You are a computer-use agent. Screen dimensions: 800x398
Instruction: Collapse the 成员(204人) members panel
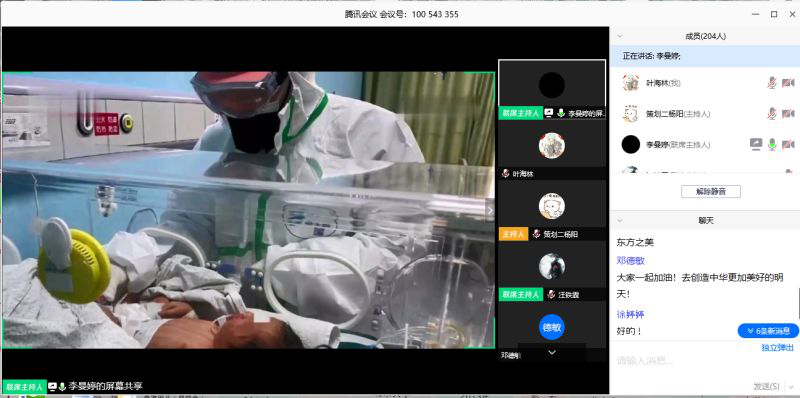click(x=620, y=36)
